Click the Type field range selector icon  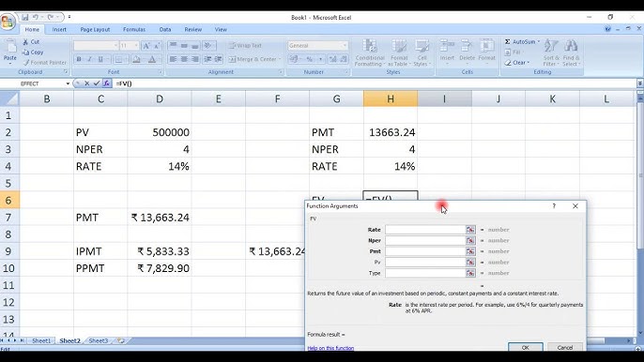click(470, 273)
